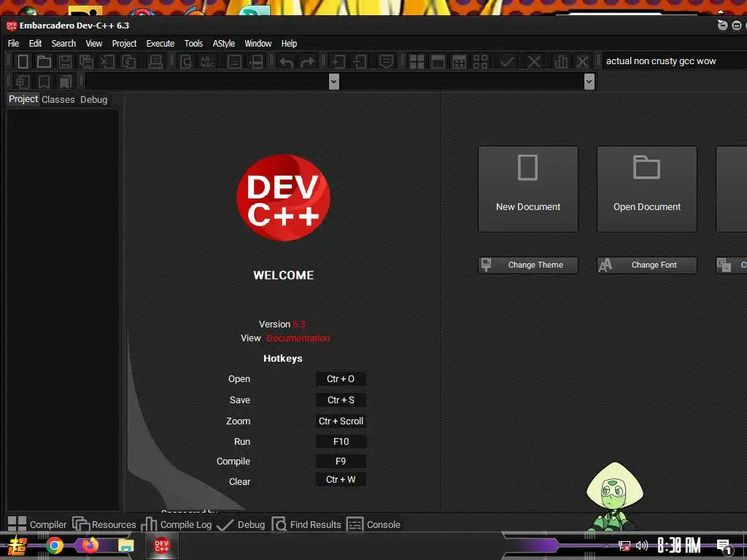Click the Compile and Run toolbar icon
The image size is (747, 560).
pyautogui.click(x=460, y=61)
